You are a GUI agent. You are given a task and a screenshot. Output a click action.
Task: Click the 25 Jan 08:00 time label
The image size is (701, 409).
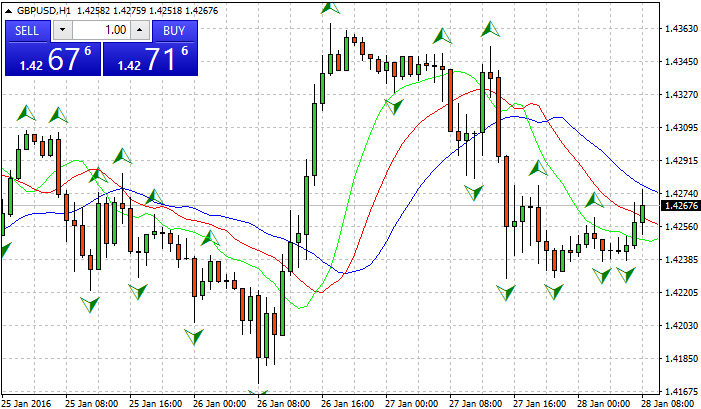coord(91,404)
